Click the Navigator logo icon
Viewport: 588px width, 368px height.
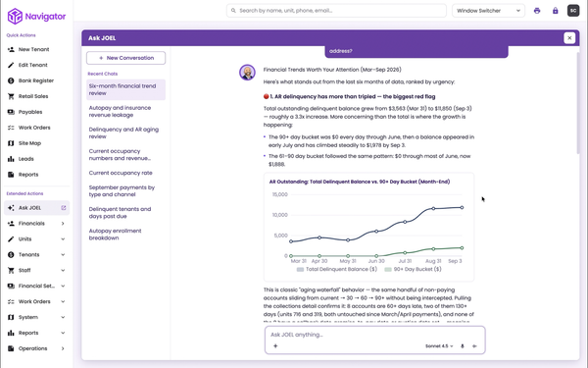(x=15, y=16)
